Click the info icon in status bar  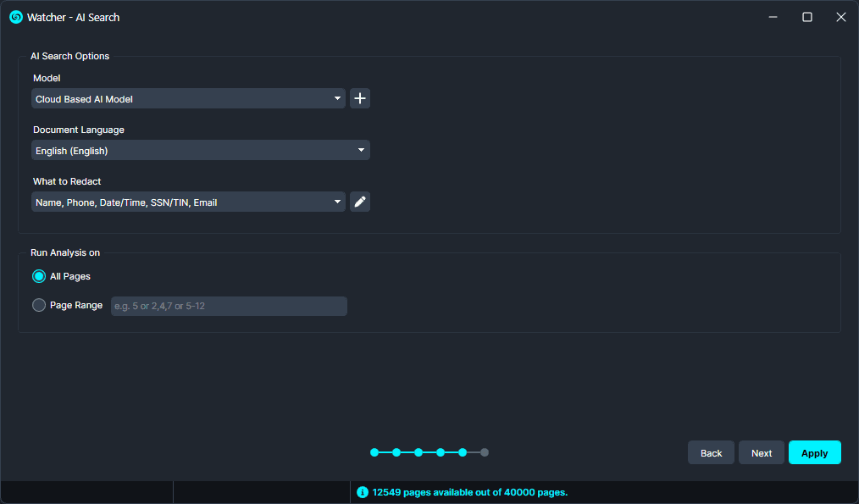point(363,492)
